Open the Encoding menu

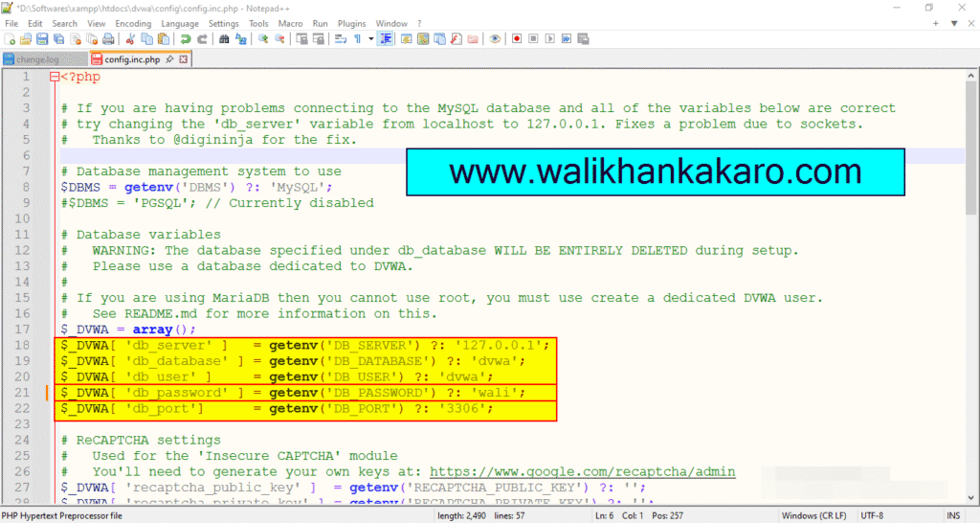click(133, 23)
